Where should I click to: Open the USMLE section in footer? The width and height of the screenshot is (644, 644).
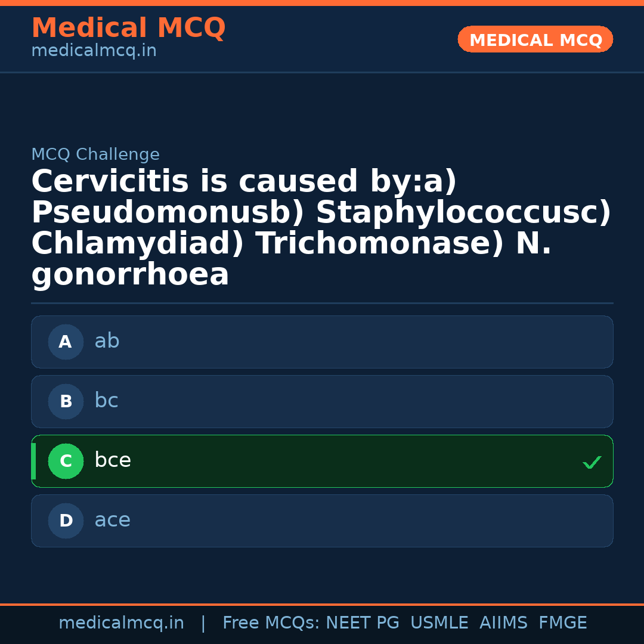(x=439, y=623)
